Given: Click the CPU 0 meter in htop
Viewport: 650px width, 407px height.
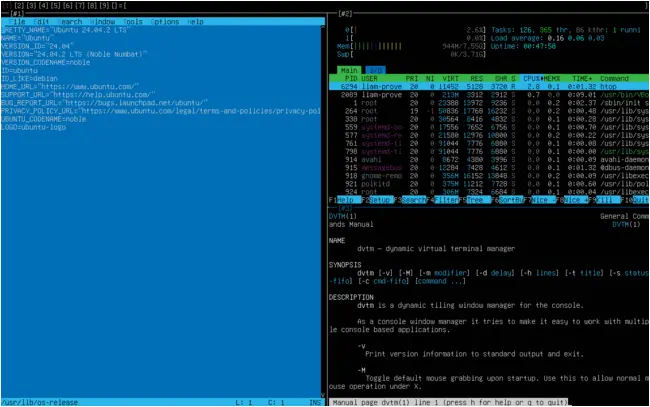Looking at the screenshot, I should coord(415,30).
